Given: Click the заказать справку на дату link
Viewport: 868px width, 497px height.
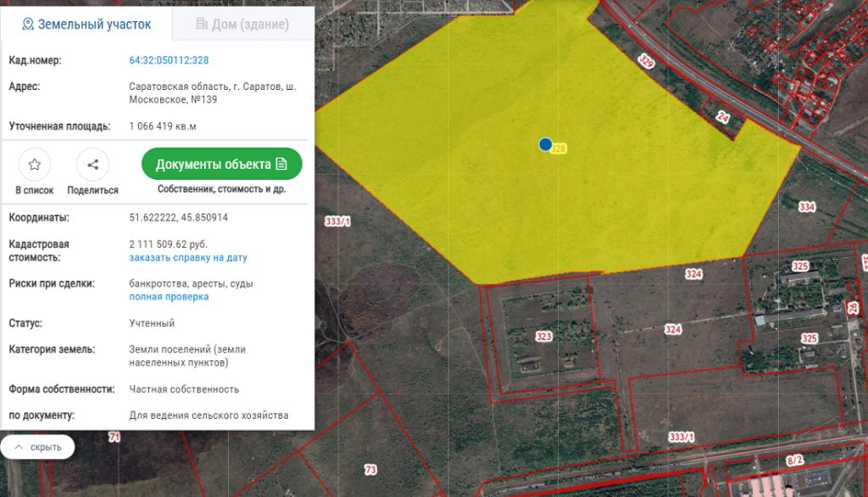Looking at the screenshot, I should (188, 257).
